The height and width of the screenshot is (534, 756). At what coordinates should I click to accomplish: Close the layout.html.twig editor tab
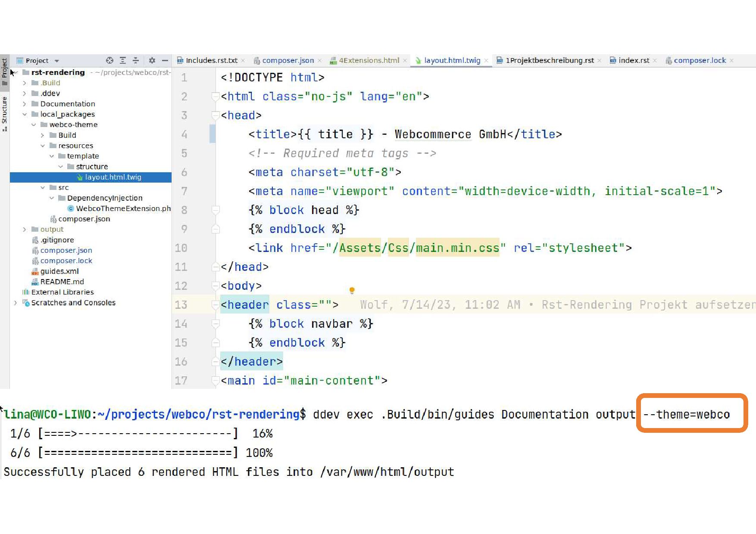coord(486,61)
